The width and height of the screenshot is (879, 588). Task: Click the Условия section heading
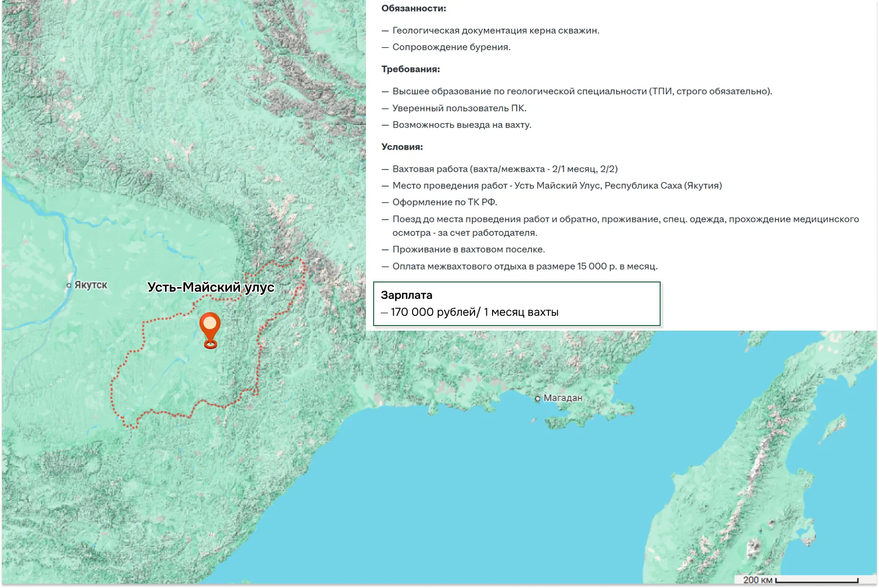pyautogui.click(x=402, y=147)
